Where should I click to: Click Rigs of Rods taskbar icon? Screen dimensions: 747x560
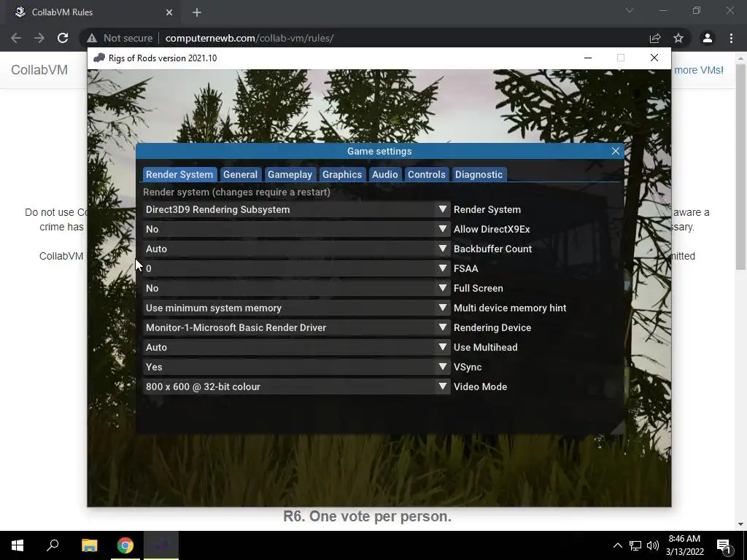point(161,545)
